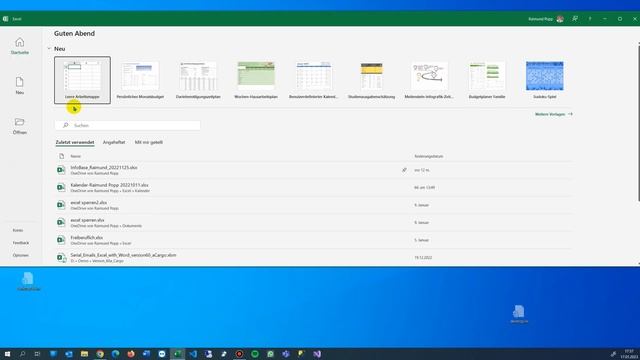Screen dimensions: 640x360
Task: Open the Öffnen folder icon in sidebar
Action: click(x=20, y=122)
